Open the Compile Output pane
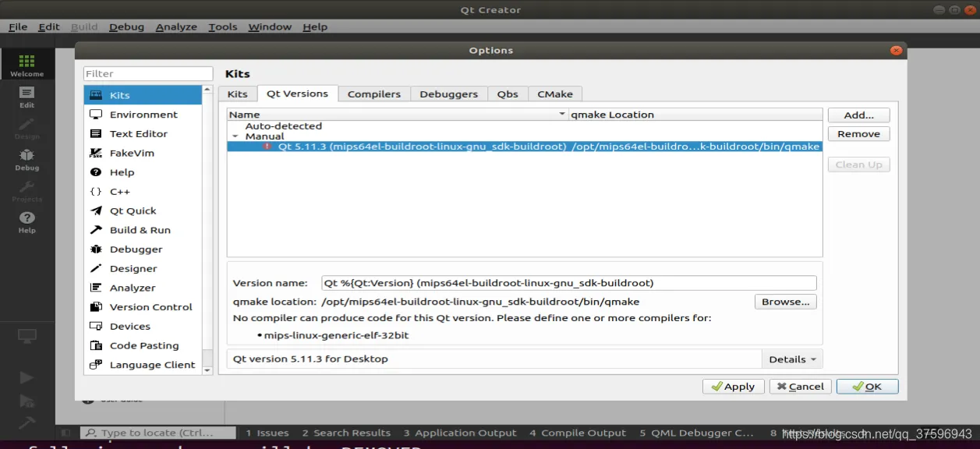The image size is (980, 449). click(x=578, y=433)
